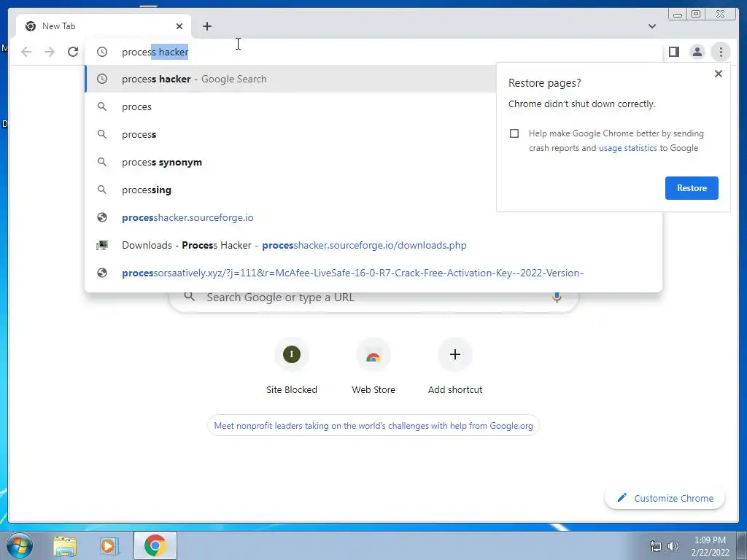Click the 'Restore pages?' heading text
Viewport: 747px width, 560px height.
click(x=544, y=83)
